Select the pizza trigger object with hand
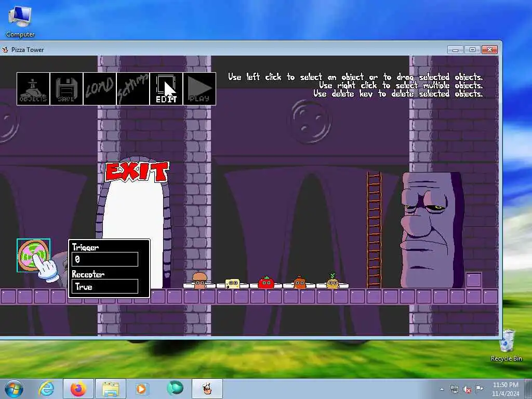 pyautogui.click(x=33, y=255)
